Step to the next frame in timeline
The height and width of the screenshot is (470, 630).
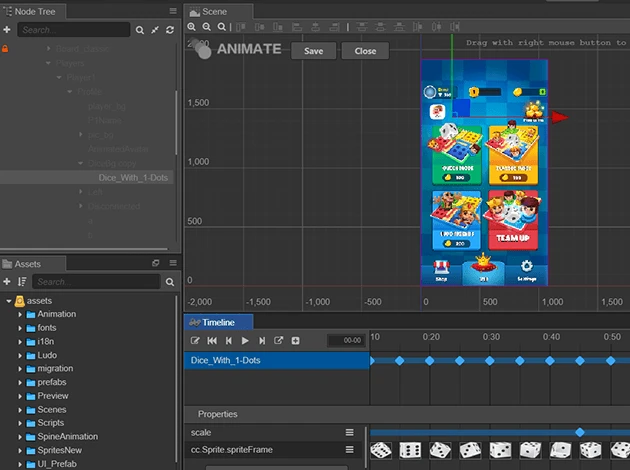(x=262, y=341)
